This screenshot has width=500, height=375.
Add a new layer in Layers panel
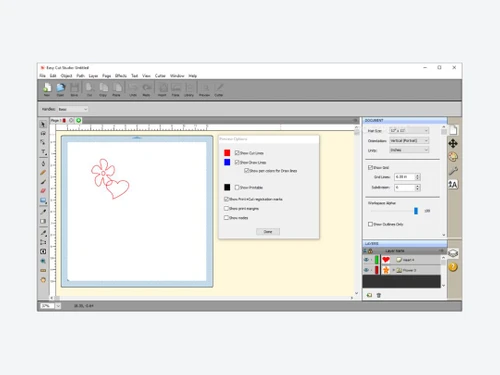tap(369, 295)
